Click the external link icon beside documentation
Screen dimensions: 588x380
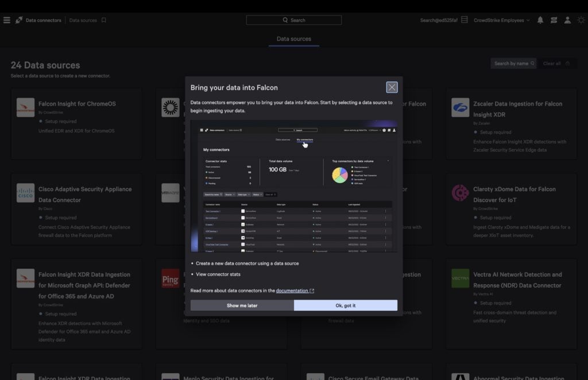coord(312,291)
